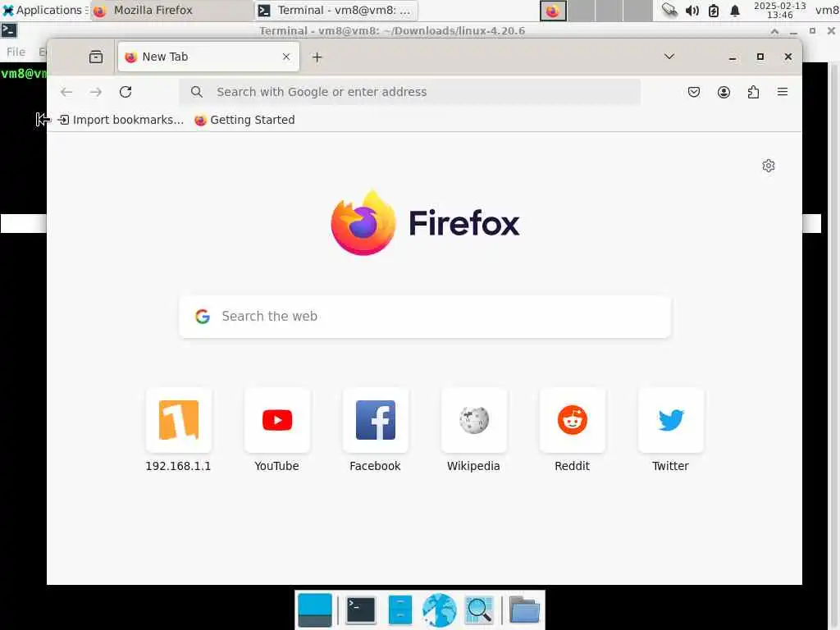This screenshot has width=840, height=630.
Task: Open the Firefox hamburger menu
Action: tap(783, 92)
